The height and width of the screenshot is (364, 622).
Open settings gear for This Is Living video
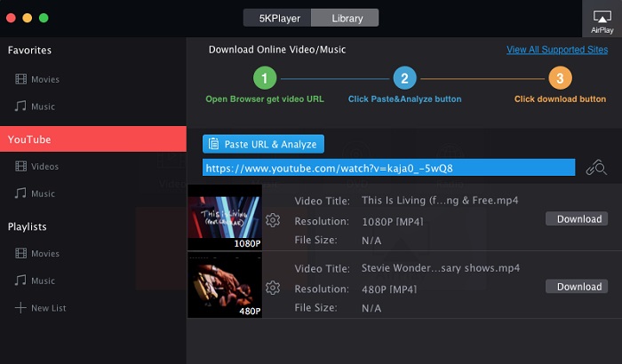273,219
